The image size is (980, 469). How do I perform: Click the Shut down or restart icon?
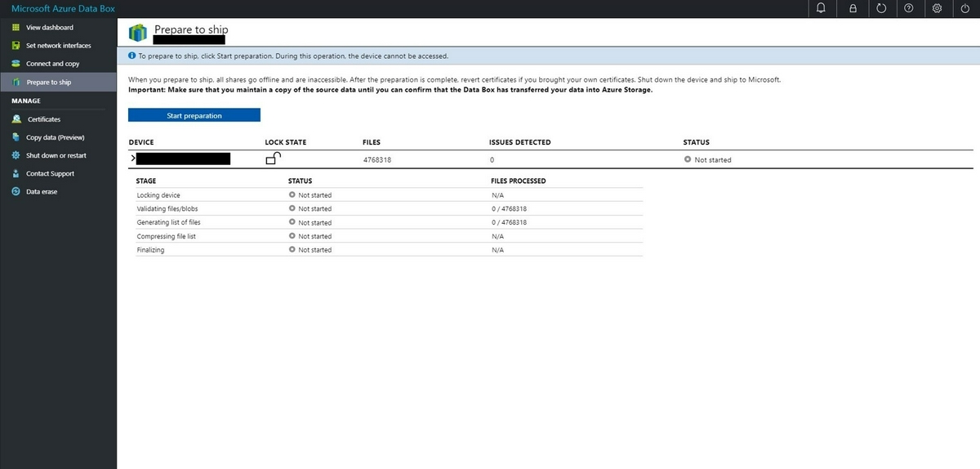tap(16, 155)
